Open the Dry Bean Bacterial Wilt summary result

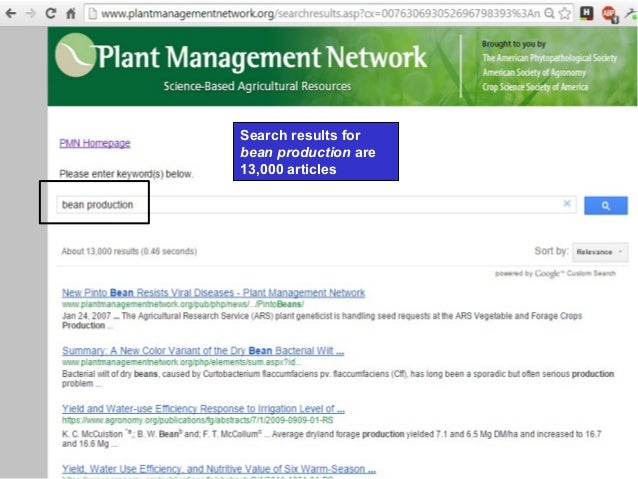coord(203,351)
